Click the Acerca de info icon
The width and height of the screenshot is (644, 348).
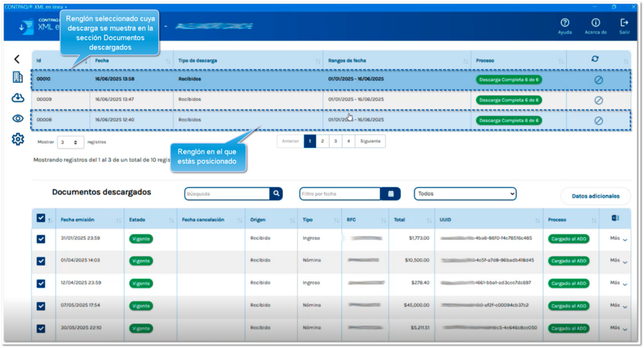pos(595,24)
